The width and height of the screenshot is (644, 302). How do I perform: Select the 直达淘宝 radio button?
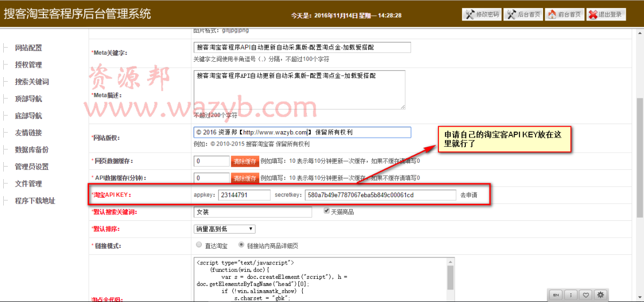point(200,245)
